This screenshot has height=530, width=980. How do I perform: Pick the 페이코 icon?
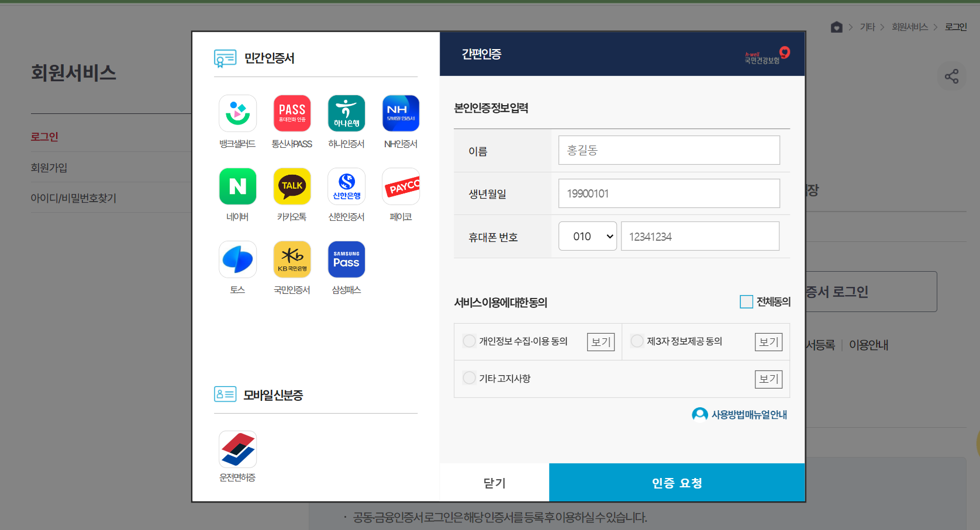click(x=401, y=186)
